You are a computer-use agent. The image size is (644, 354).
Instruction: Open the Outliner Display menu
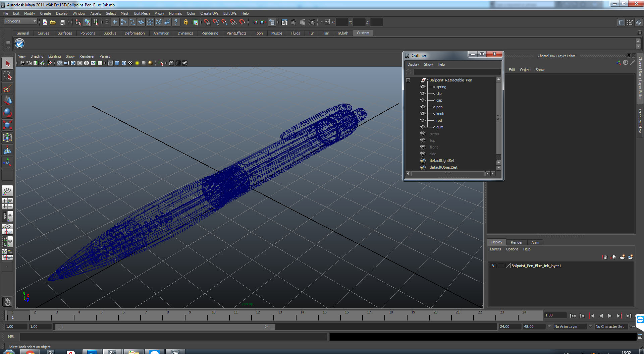(x=413, y=64)
